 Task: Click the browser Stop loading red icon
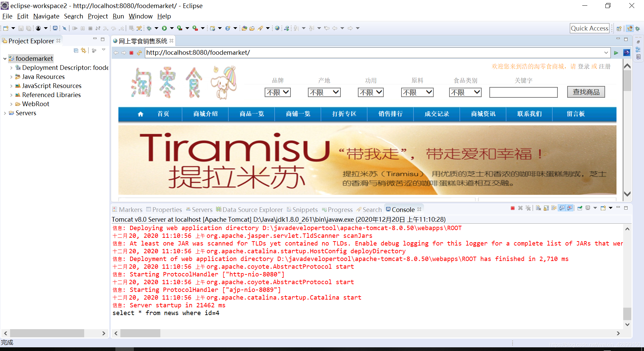131,53
